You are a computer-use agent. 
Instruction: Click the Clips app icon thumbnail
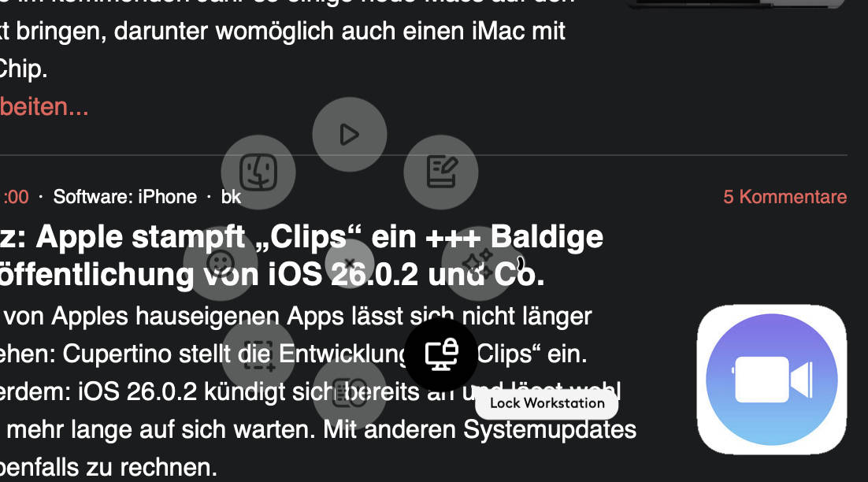772,380
